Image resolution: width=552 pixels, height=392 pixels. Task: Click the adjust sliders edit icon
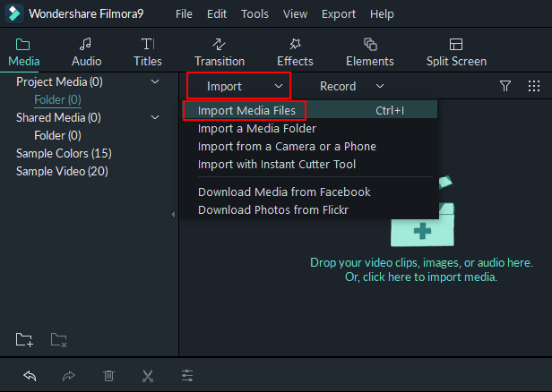[187, 376]
